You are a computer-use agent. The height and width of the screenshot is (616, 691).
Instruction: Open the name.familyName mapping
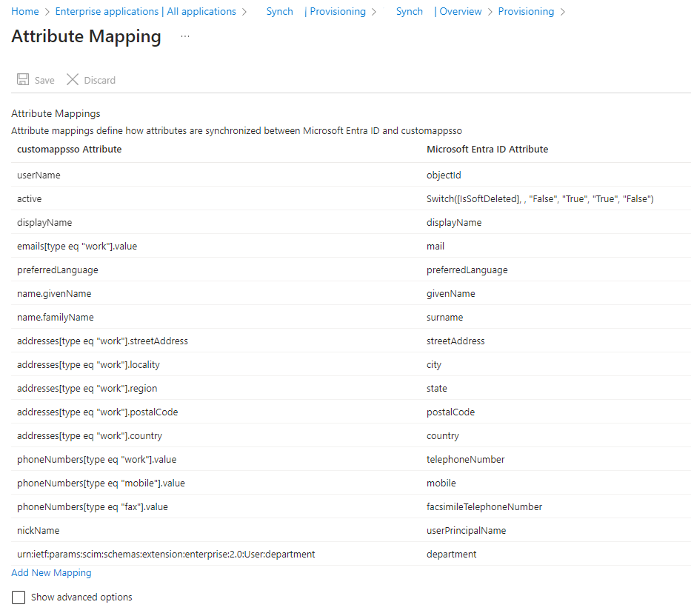click(56, 318)
